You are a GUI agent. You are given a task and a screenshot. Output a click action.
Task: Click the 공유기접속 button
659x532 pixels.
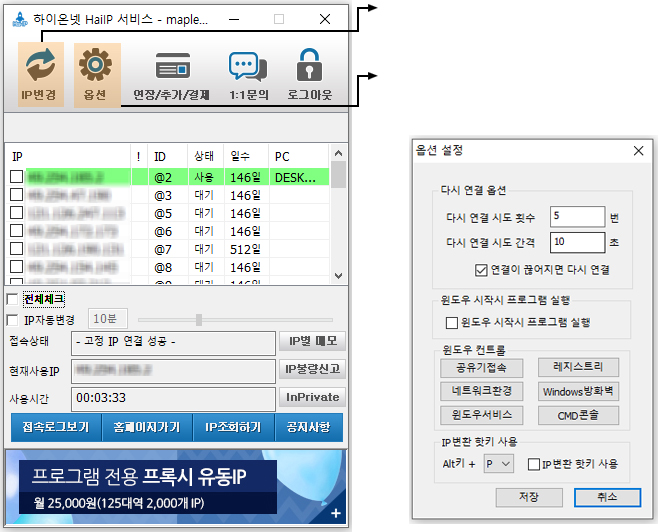click(x=482, y=368)
